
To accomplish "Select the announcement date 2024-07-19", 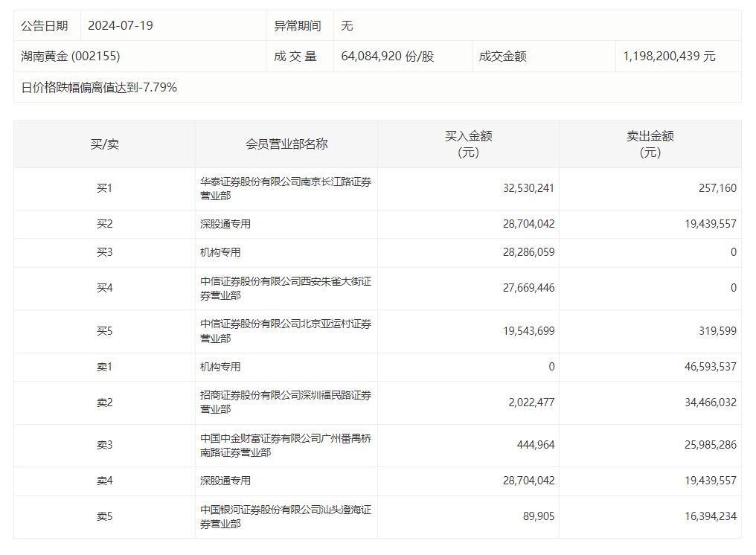I will coord(120,25).
